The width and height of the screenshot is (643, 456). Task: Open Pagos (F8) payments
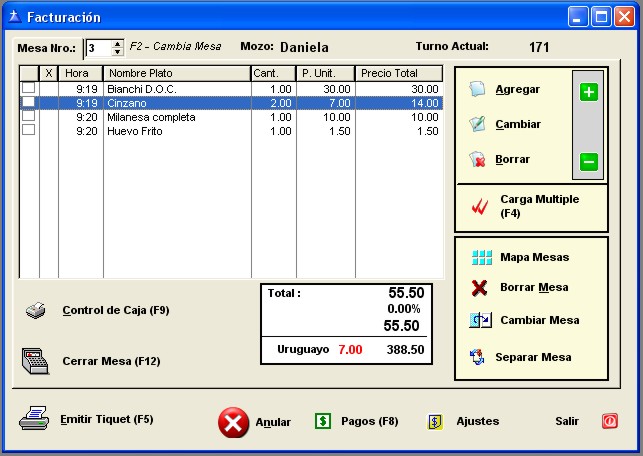point(357,421)
